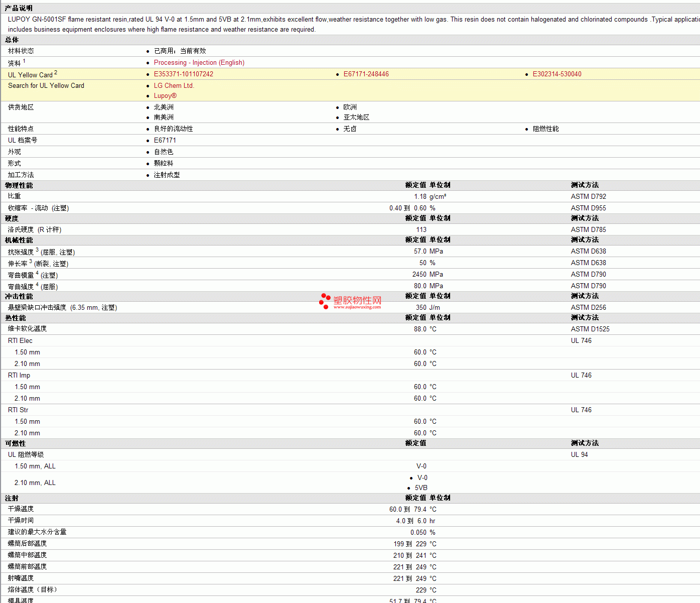Screen dimensions: 700x603
Task: Click the 自然色 appearance value
Action: (164, 152)
